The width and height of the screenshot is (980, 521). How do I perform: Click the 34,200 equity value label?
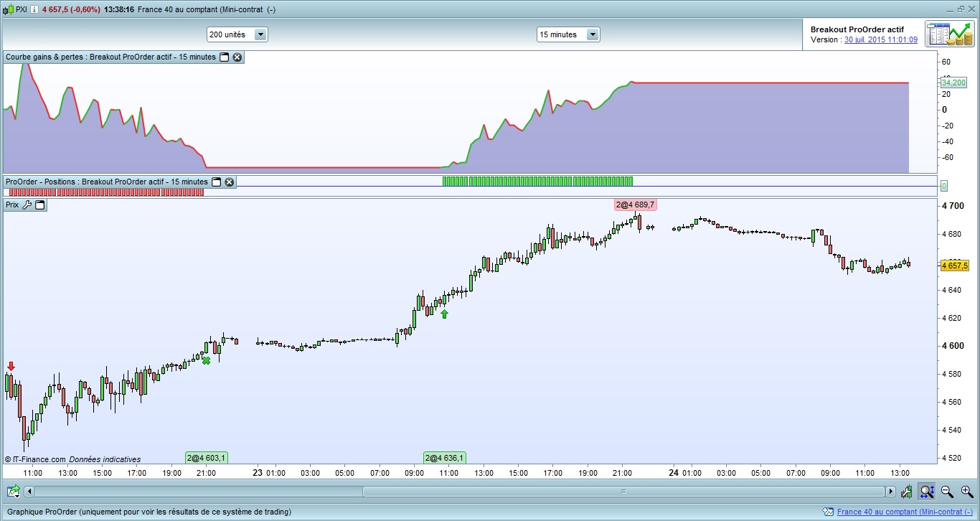point(953,83)
